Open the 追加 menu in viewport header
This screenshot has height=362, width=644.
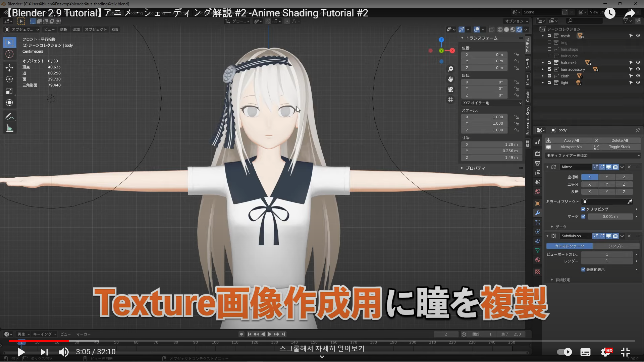(76, 29)
